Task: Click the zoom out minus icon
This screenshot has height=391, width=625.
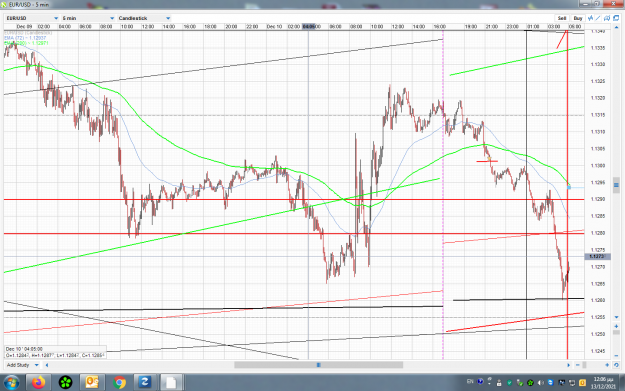Action: pyautogui.click(x=577, y=365)
